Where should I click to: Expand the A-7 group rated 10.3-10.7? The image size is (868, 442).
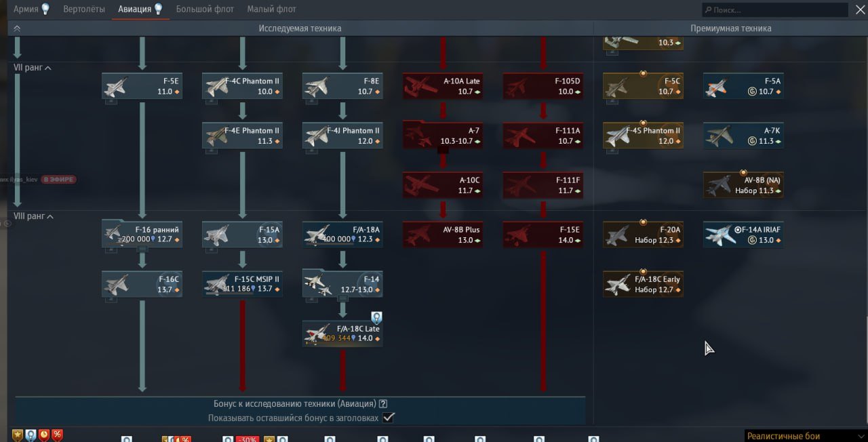point(442,136)
